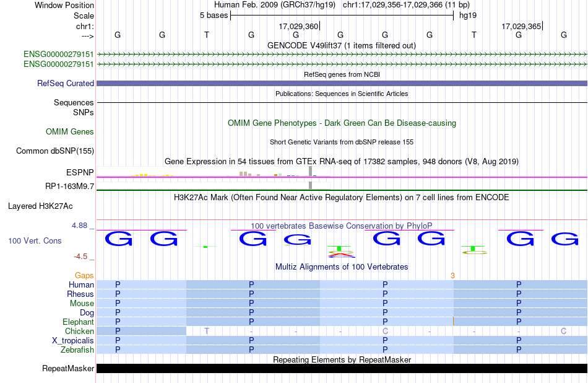Viewport: 588px width, 383px height.
Task: Open Publications: Sequences in Scientific Articles title
Action: 342,94
